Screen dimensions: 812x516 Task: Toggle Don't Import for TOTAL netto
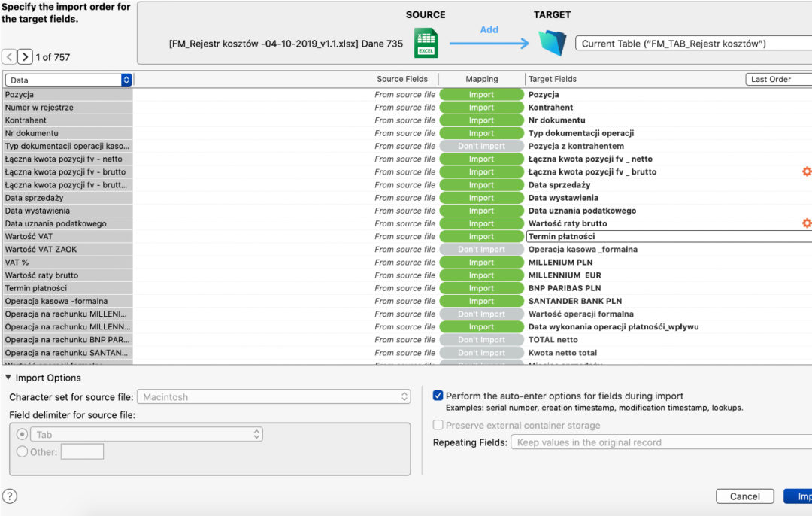[482, 340]
